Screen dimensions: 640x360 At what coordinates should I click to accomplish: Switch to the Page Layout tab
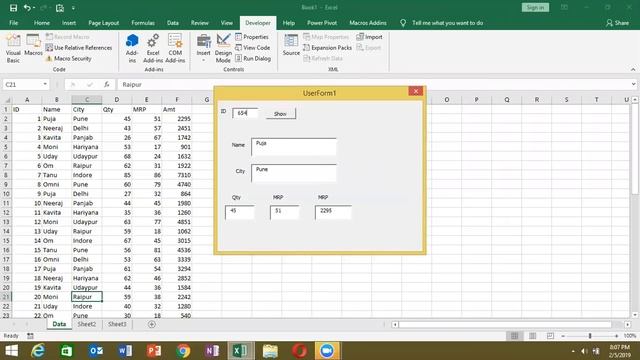point(104,23)
